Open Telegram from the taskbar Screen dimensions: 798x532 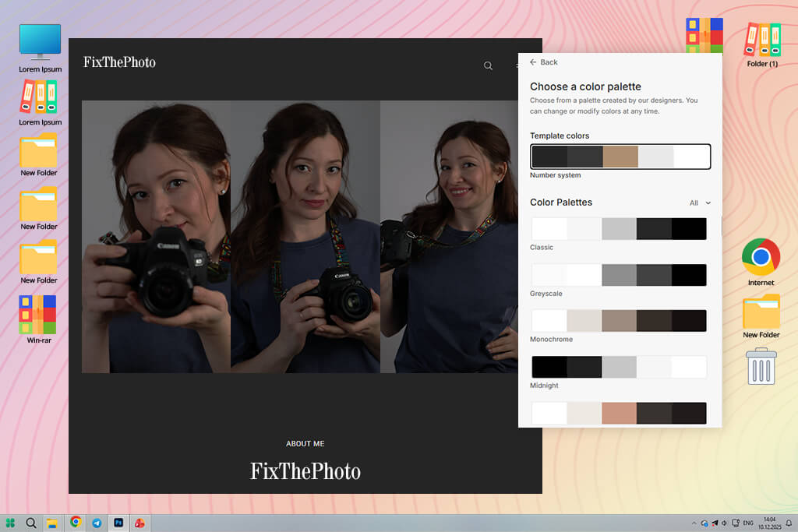point(97,523)
